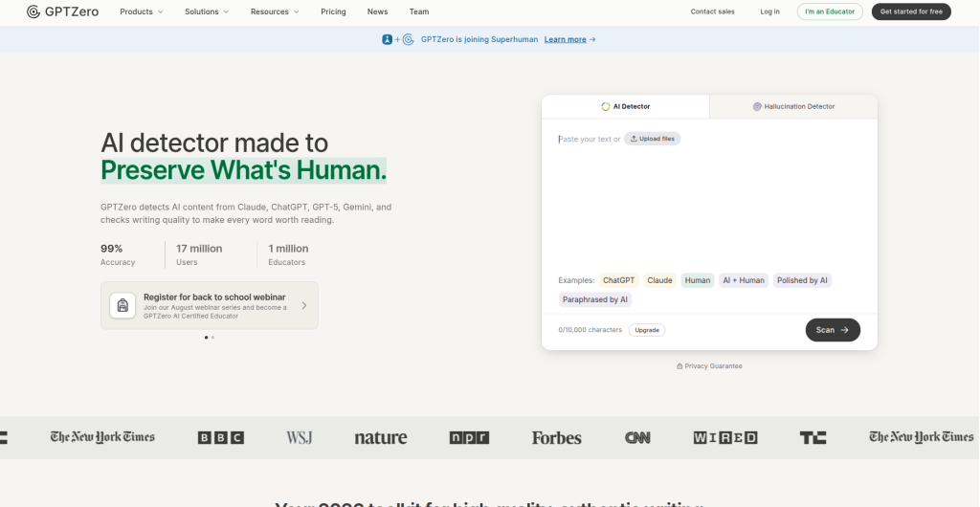Click the TechCrunch TC logo
980x507 pixels.
[x=813, y=438]
